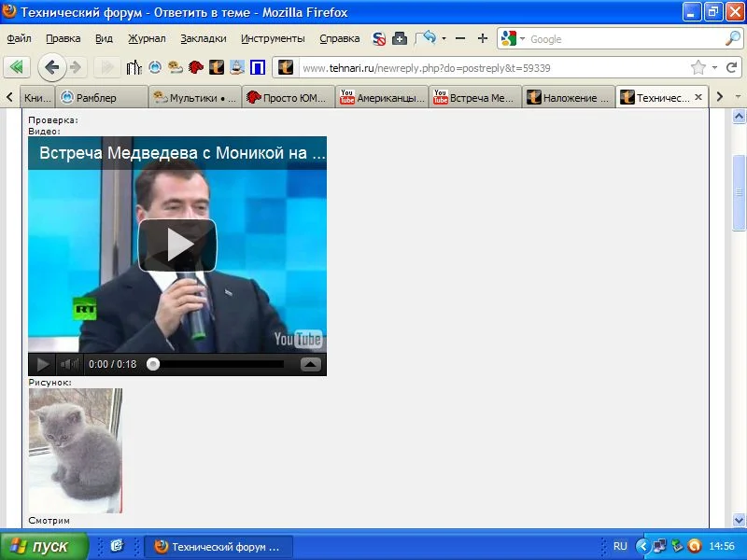
Task: Click the page scrollbar up arrow
Action: pos(739,116)
